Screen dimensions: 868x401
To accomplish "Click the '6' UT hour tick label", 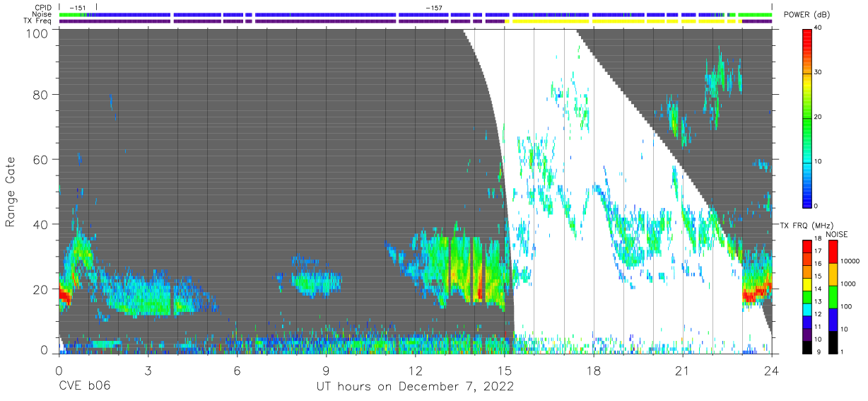I will pos(237,370).
